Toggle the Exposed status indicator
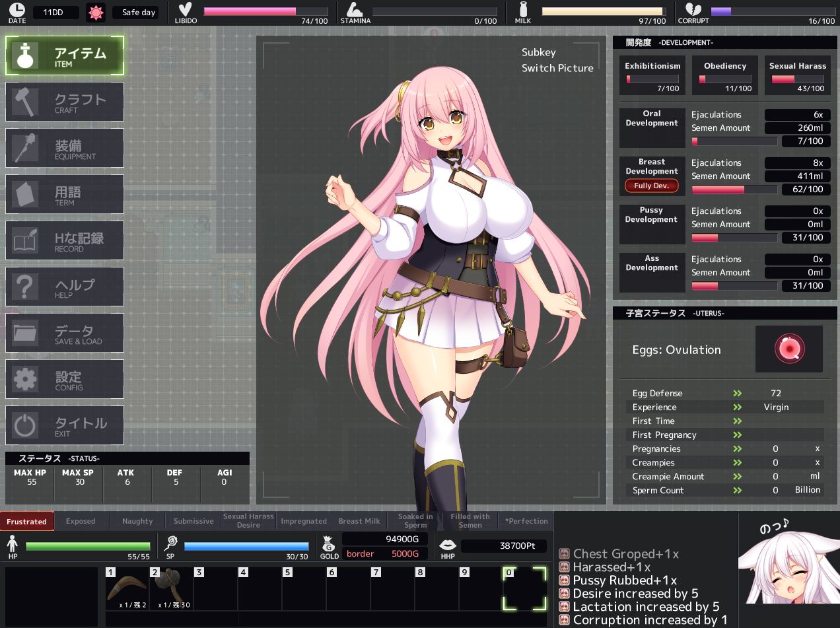This screenshot has width=840, height=628. coord(81,521)
